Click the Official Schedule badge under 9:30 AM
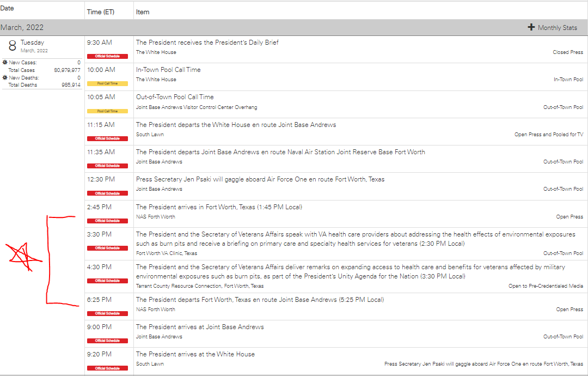The height and width of the screenshot is (376, 588). (x=107, y=56)
